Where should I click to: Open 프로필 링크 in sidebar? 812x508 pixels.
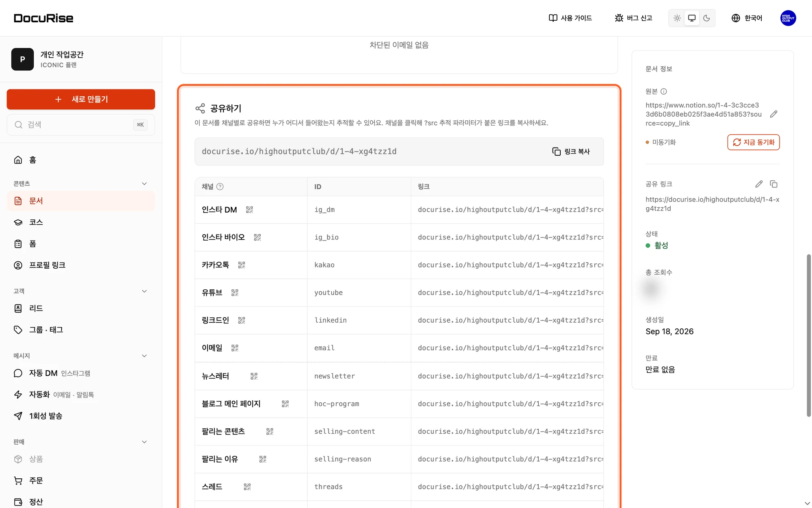click(81, 265)
